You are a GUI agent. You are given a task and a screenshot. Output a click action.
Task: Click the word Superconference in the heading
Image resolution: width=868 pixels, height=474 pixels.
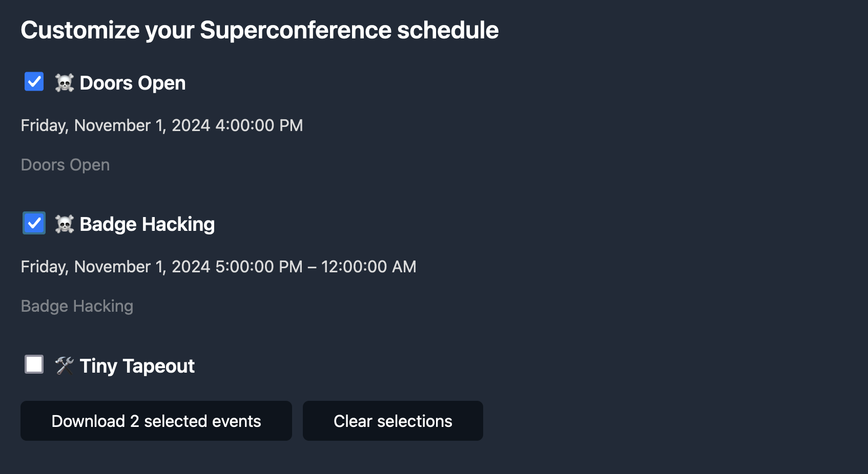pos(296,30)
